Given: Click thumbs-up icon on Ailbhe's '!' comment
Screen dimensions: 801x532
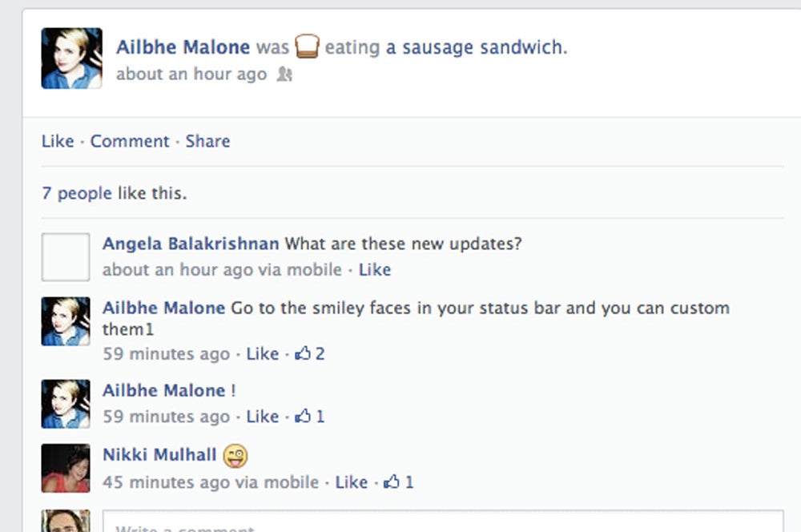Looking at the screenshot, I should (302, 417).
